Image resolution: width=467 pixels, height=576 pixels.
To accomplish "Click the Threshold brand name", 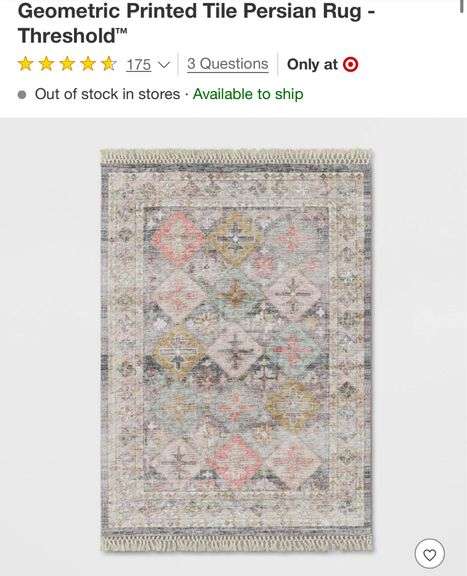I will (x=67, y=36).
